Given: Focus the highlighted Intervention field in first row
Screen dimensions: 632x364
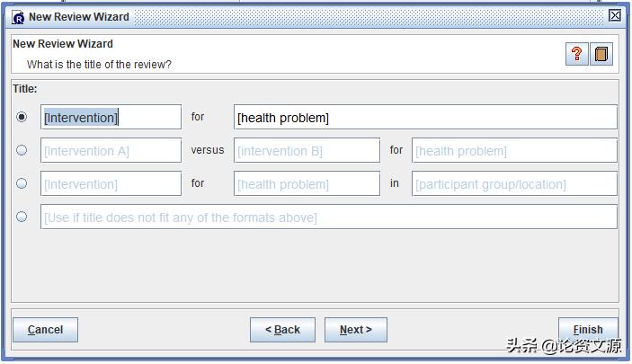Looking at the screenshot, I should tap(111, 117).
